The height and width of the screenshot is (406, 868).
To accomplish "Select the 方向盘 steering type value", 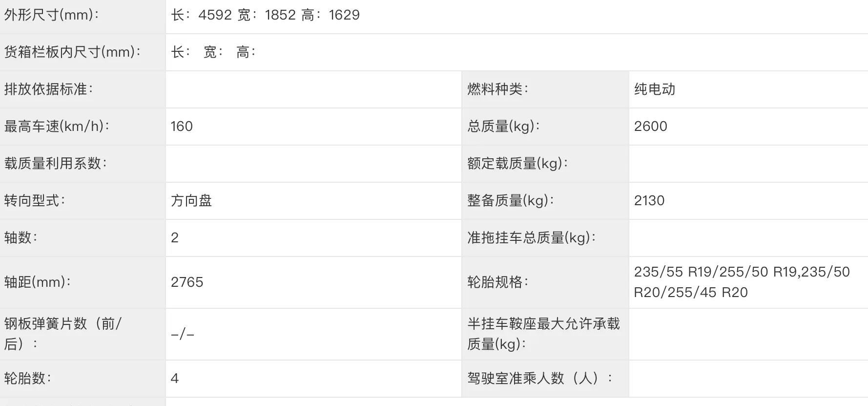I will point(191,201).
